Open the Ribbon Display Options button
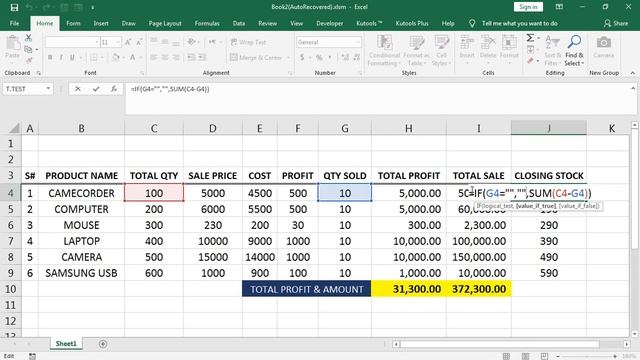Screen dimensions: 640x360 coord(559,7)
